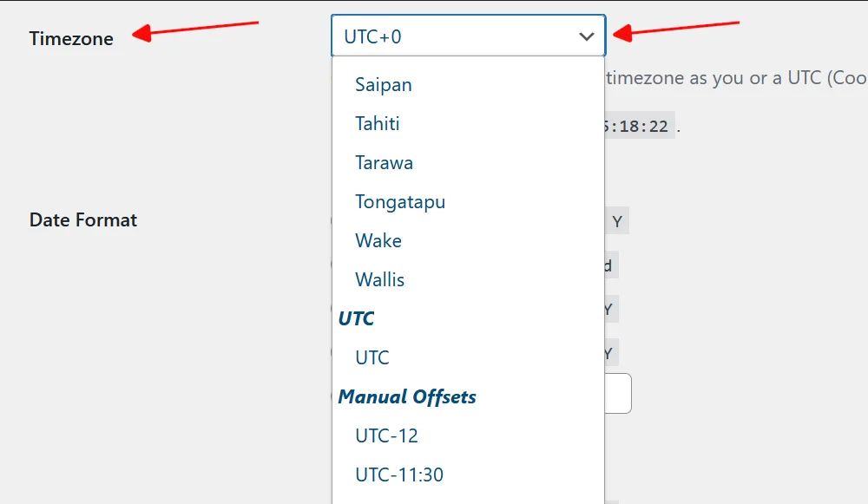
Task: Focus the custom date format input box
Action: 618,393
